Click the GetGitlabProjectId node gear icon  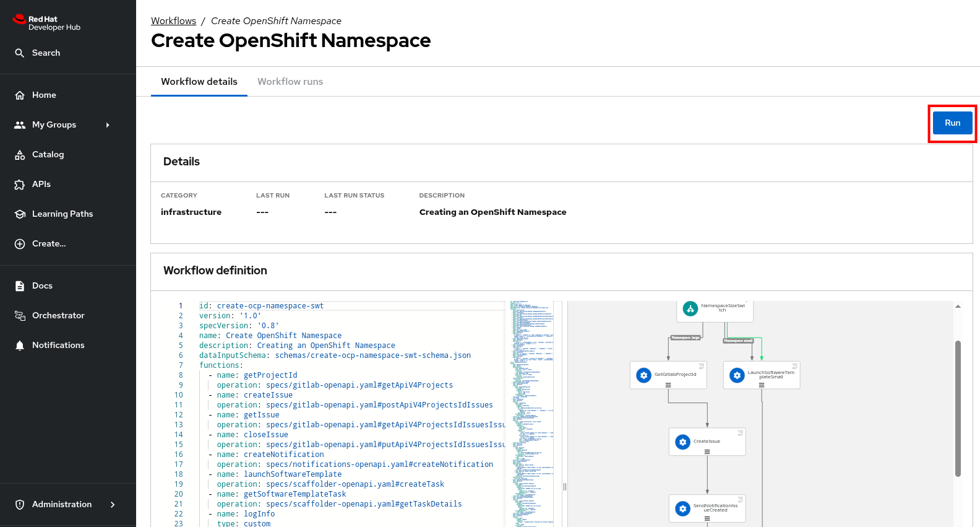click(x=643, y=375)
